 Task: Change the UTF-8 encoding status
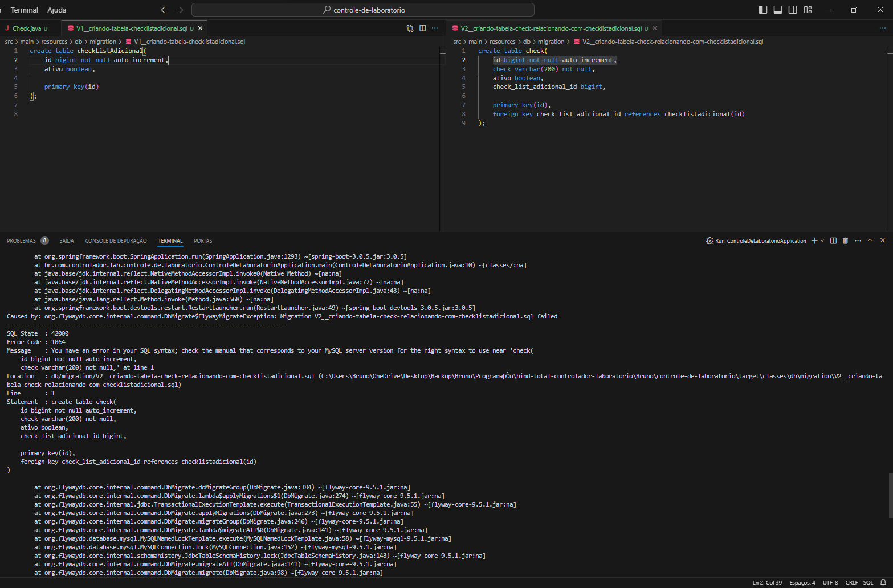[830, 582]
